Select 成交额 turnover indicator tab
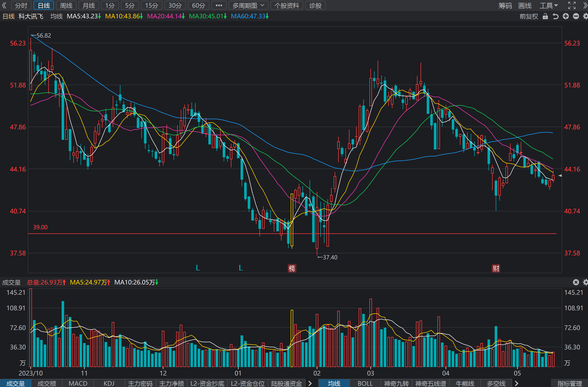 pos(47,383)
